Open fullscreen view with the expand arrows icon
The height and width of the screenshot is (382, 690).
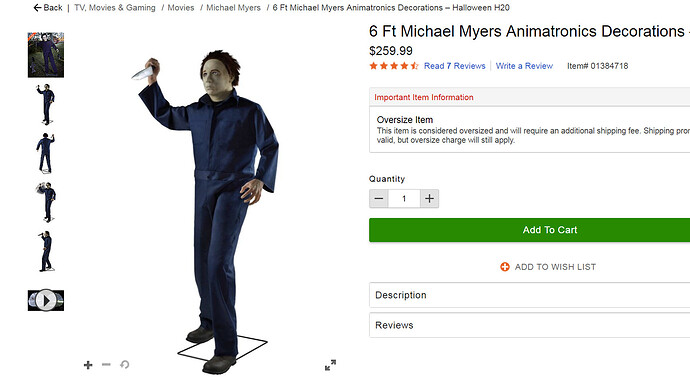point(330,365)
